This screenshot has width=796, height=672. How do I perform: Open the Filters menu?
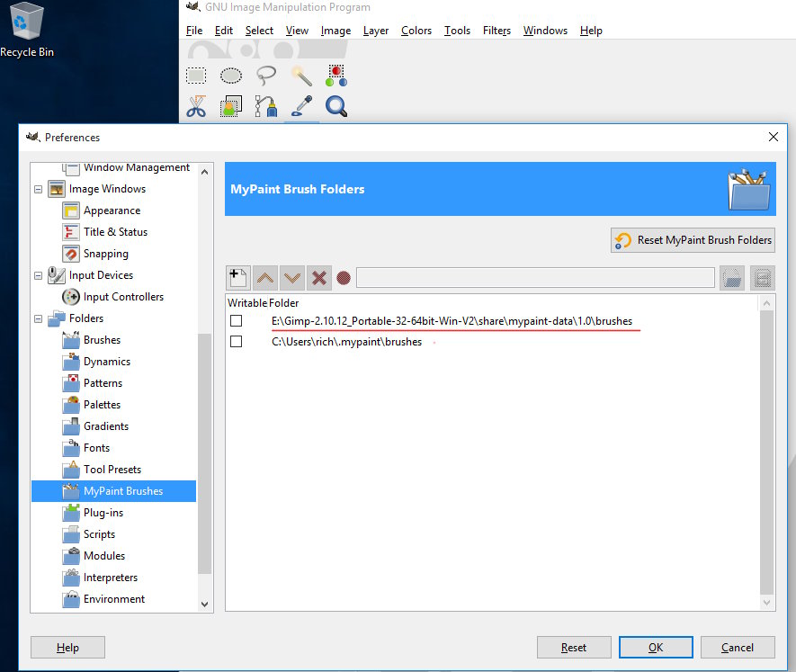coord(496,31)
